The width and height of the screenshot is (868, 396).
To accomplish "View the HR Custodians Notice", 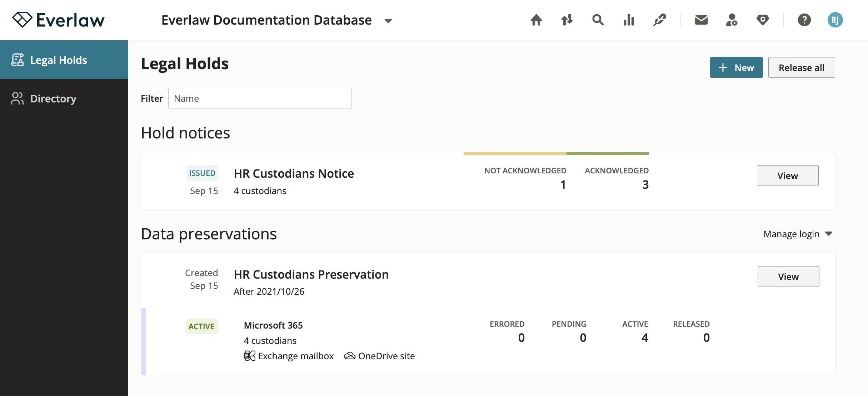I will 788,175.
